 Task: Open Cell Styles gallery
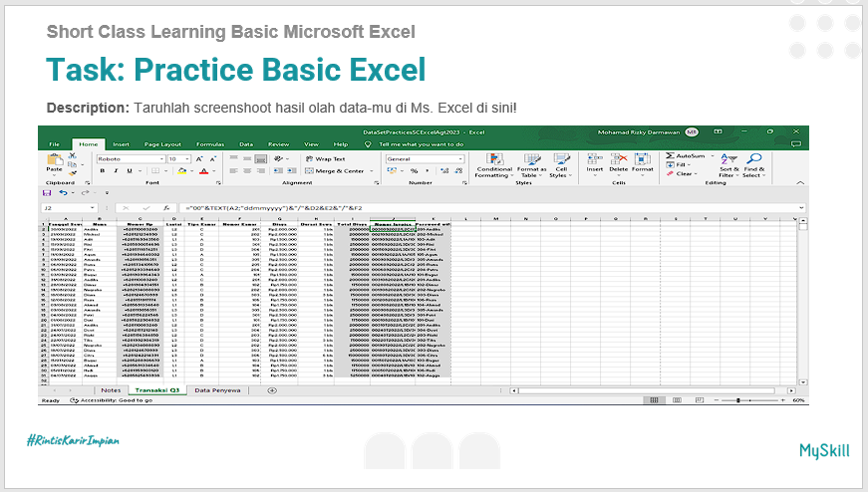[x=561, y=165]
